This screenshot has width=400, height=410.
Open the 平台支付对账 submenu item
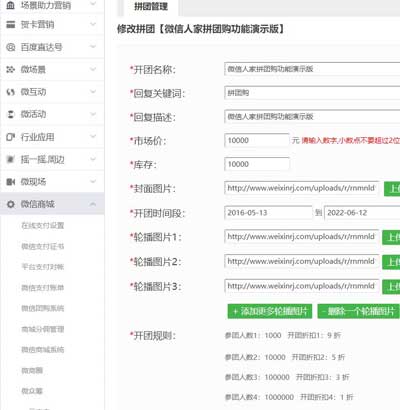click(x=43, y=267)
